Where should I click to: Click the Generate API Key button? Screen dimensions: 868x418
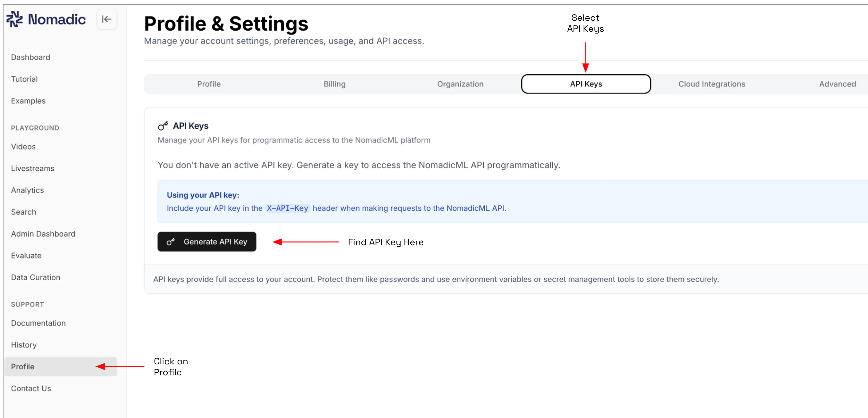coord(207,242)
